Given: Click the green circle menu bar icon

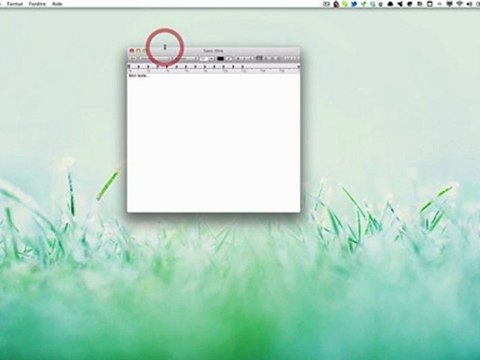Looking at the screenshot, I should click(345, 4).
